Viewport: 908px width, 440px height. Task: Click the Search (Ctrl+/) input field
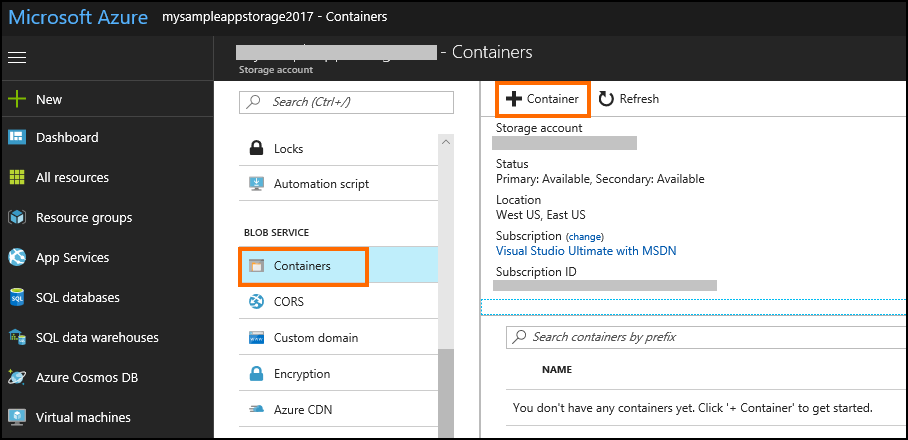[346, 102]
